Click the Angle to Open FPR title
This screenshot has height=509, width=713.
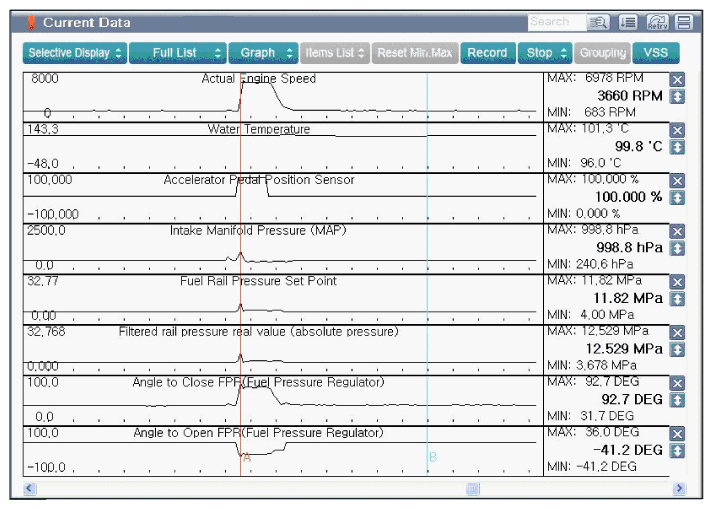258,433
